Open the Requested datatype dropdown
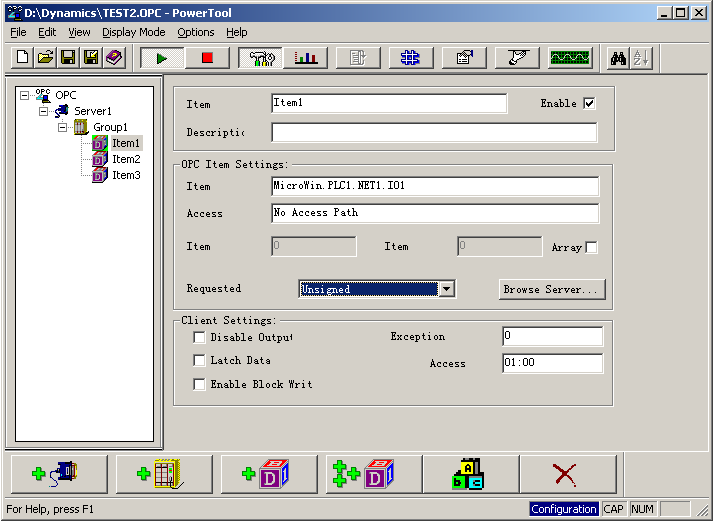 [447, 289]
